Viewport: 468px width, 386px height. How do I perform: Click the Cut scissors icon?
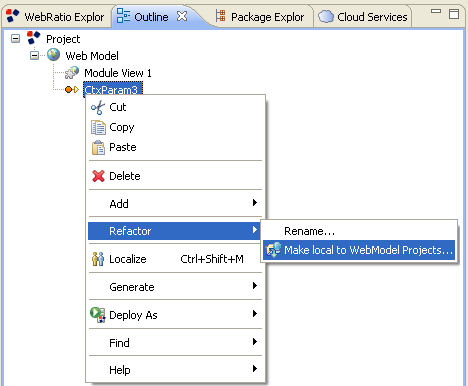(x=98, y=108)
